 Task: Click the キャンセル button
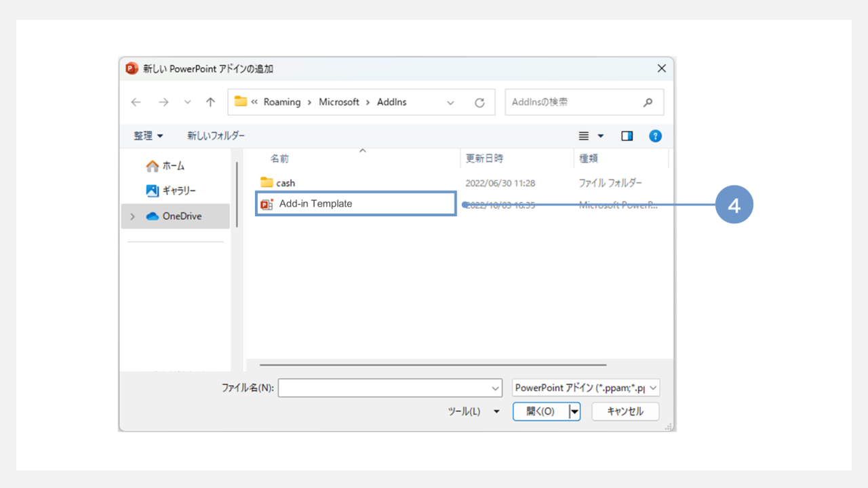(x=625, y=411)
